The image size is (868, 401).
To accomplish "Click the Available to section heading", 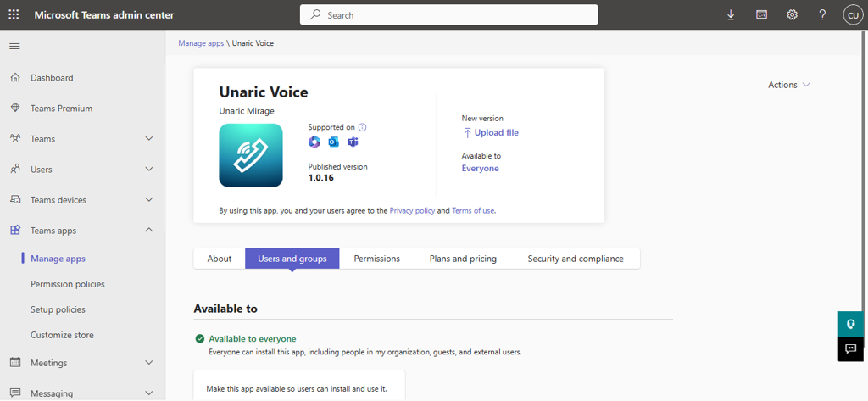I will (x=225, y=309).
